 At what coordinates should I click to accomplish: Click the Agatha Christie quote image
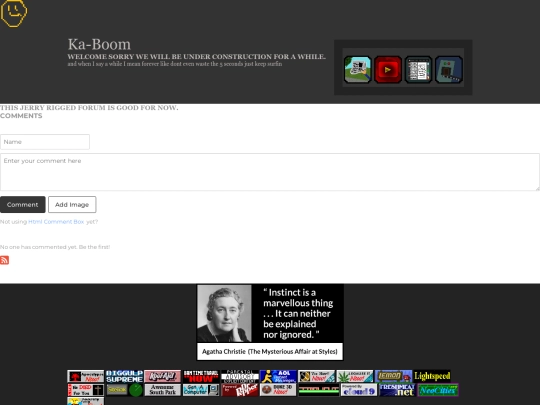[x=270, y=322]
